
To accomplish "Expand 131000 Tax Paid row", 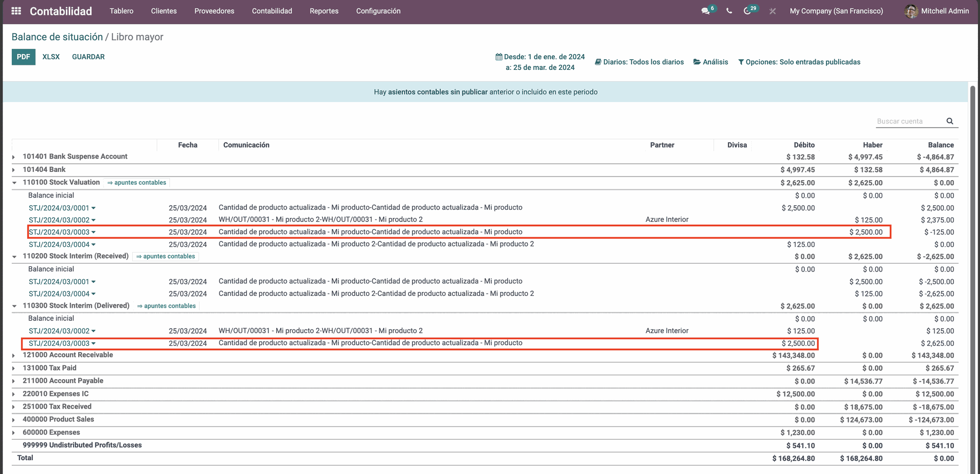I will tap(14, 368).
